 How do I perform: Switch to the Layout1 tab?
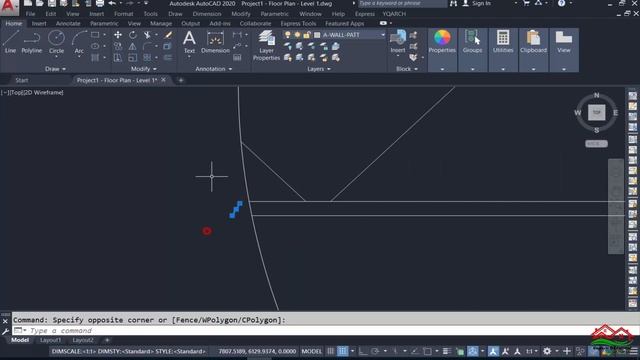click(x=51, y=340)
